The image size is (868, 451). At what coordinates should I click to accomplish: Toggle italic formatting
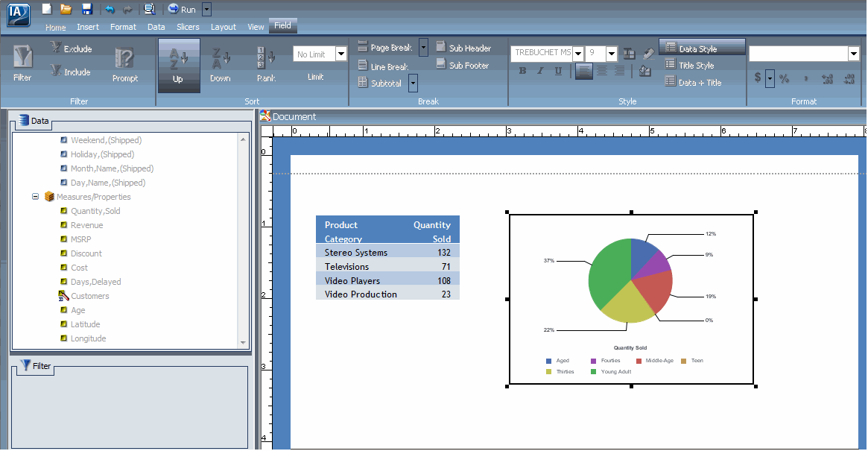point(540,70)
